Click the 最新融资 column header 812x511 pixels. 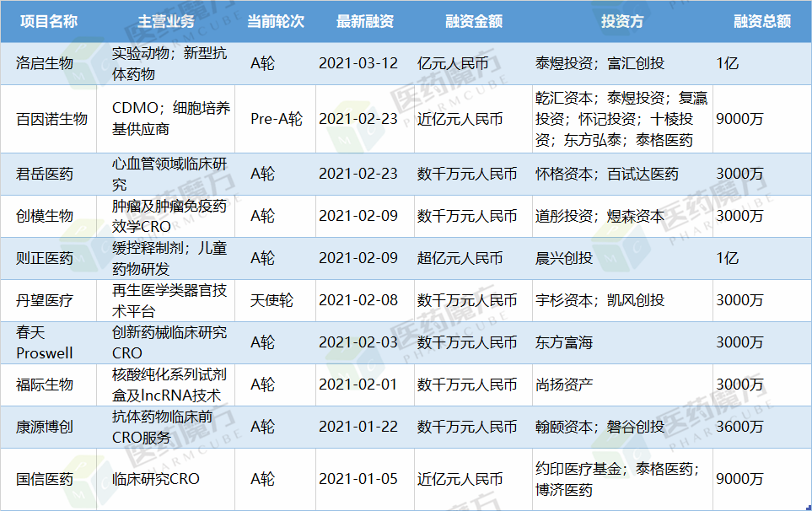click(365, 21)
